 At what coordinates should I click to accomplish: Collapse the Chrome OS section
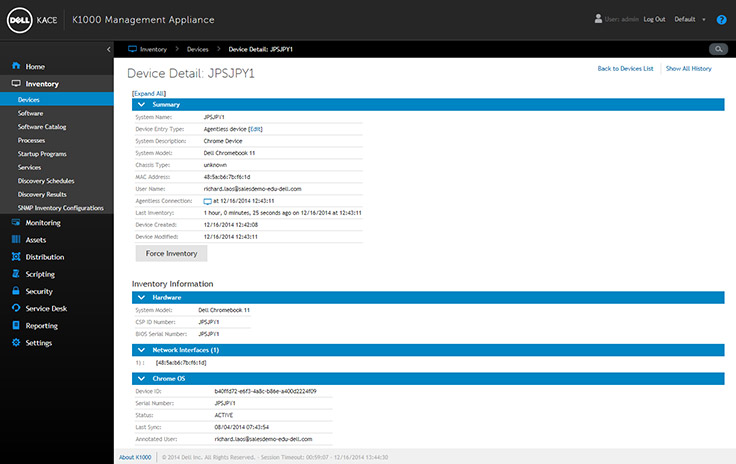tap(141, 379)
